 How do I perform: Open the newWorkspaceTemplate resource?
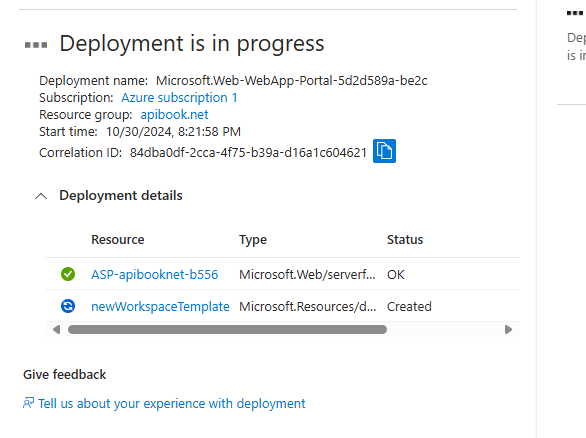point(160,306)
